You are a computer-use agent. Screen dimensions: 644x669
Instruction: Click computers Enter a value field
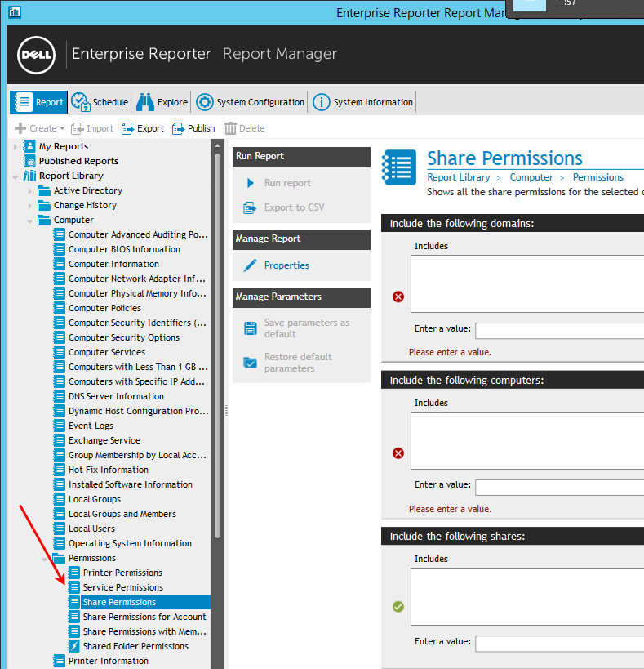tap(560, 487)
